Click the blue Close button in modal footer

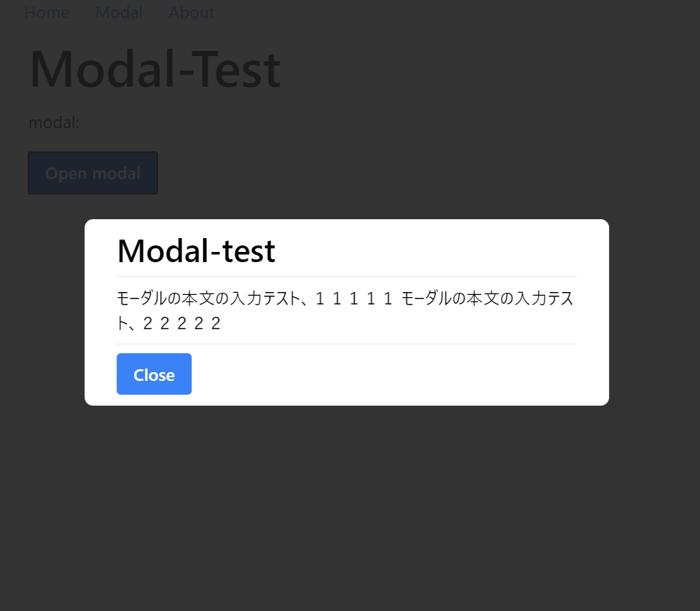pyautogui.click(x=154, y=374)
